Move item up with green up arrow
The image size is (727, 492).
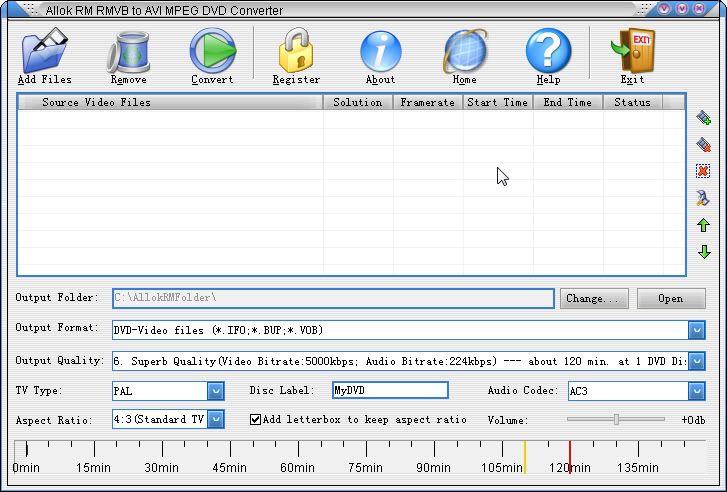tap(704, 225)
